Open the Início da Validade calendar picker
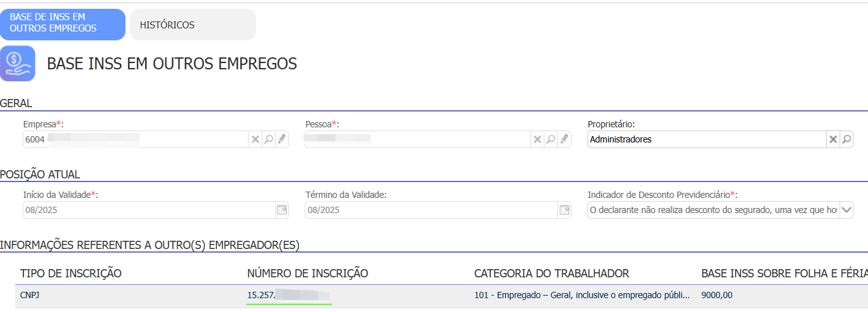868x312 pixels. [x=282, y=210]
